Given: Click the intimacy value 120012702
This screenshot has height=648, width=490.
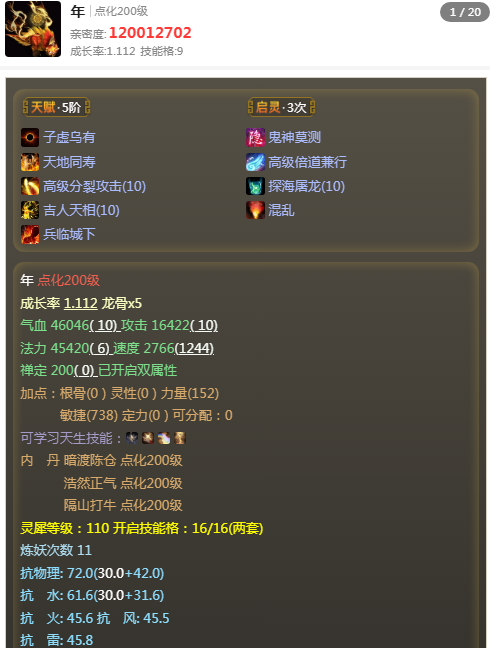Looking at the screenshot, I should point(150,33).
